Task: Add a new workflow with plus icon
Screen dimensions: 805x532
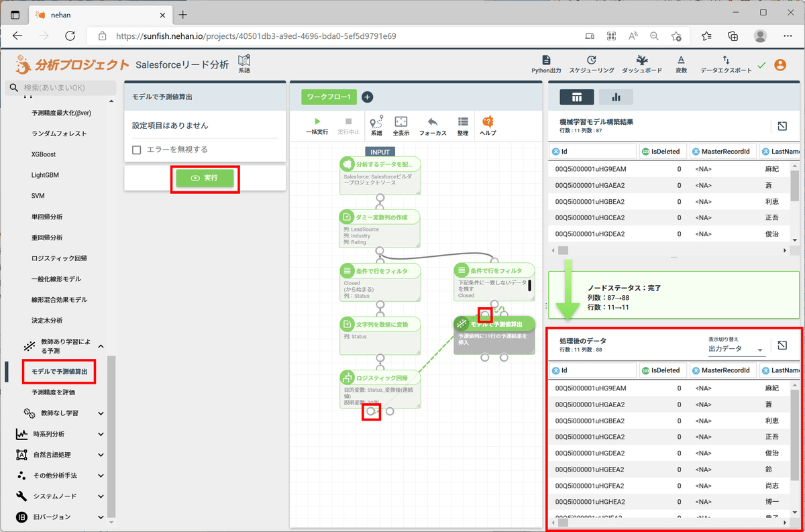Action: tap(368, 97)
